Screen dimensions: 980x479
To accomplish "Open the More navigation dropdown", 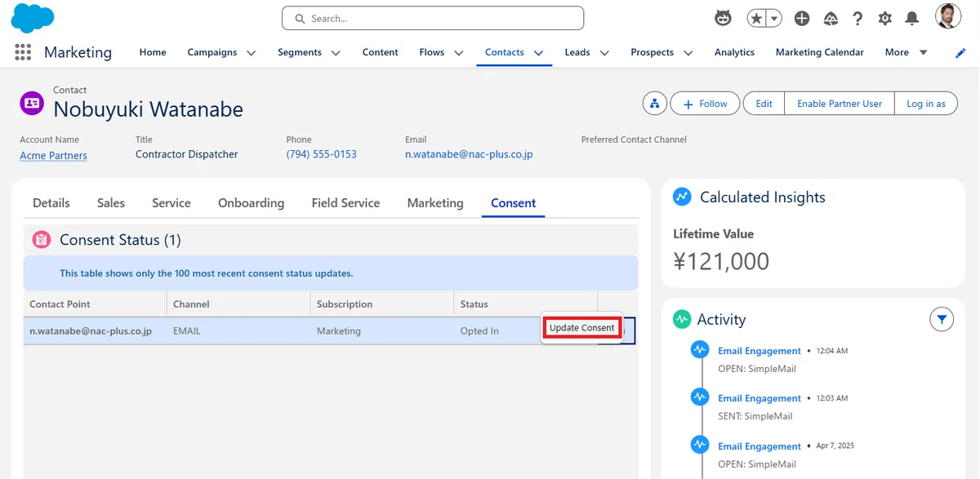I will [906, 52].
